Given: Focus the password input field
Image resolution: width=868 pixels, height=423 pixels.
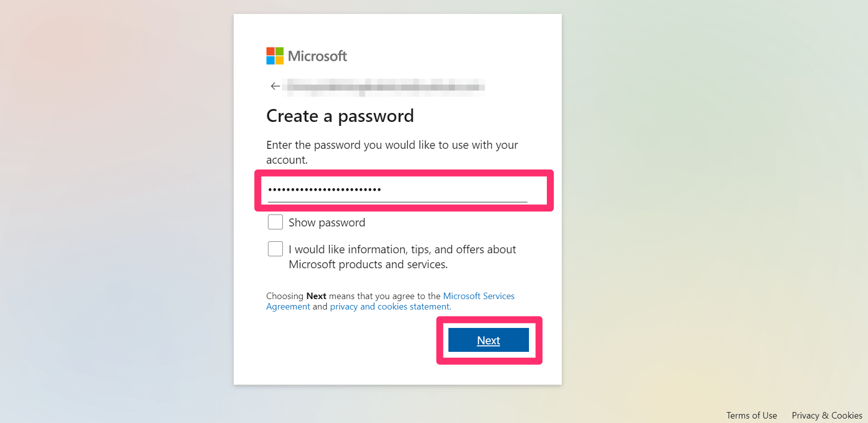Looking at the screenshot, I should click(x=398, y=190).
